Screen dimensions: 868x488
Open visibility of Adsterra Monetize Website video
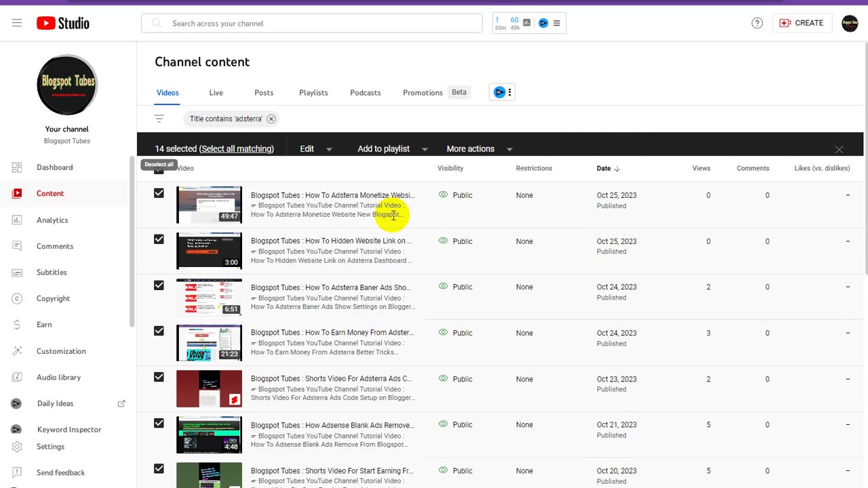pyautogui.click(x=455, y=195)
